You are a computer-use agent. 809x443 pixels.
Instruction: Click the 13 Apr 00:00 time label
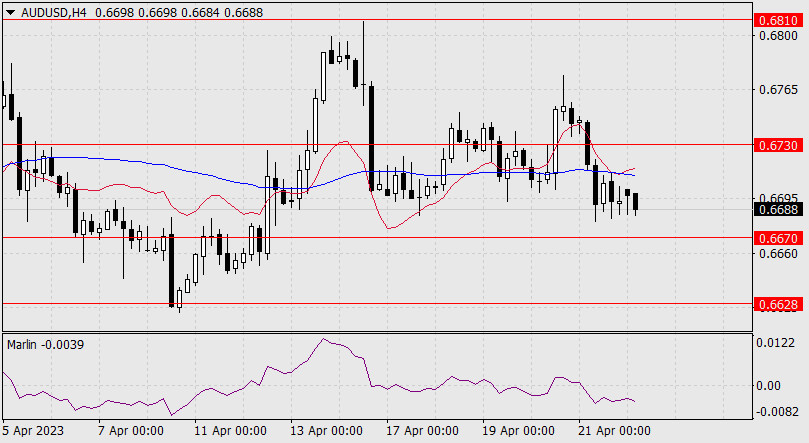[326, 431]
